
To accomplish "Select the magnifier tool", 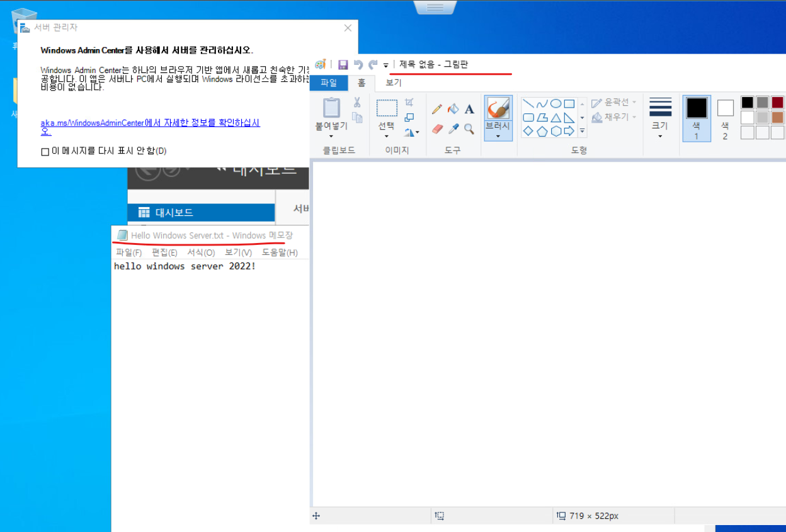I will click(x=469, y=128).
